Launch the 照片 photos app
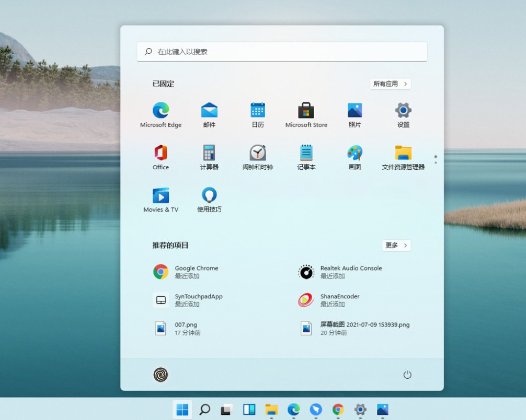526x420 pixels. click(x=355, y=115)
